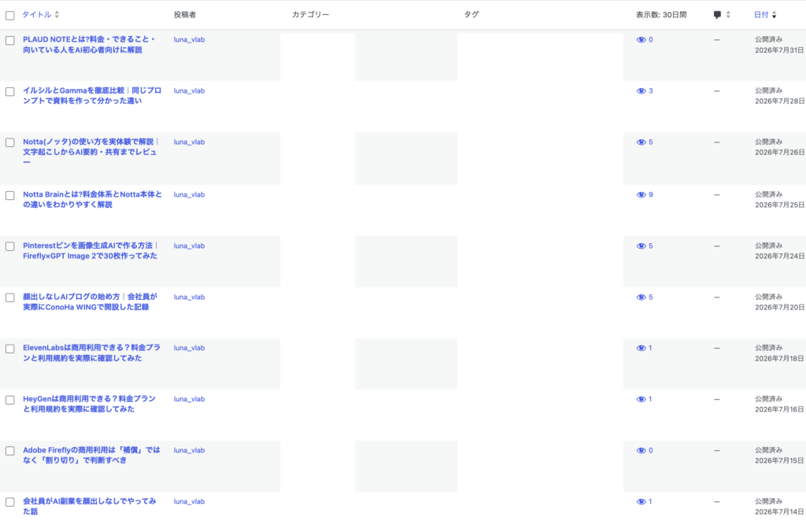
Task: Tick checkbox for 顔出しなしAIブログ post
Action: point(9,298)
